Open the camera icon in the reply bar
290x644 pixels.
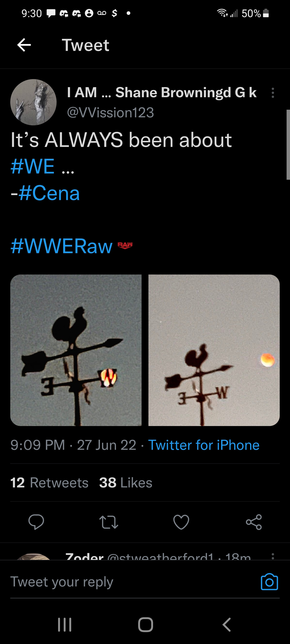coord(269,582)
